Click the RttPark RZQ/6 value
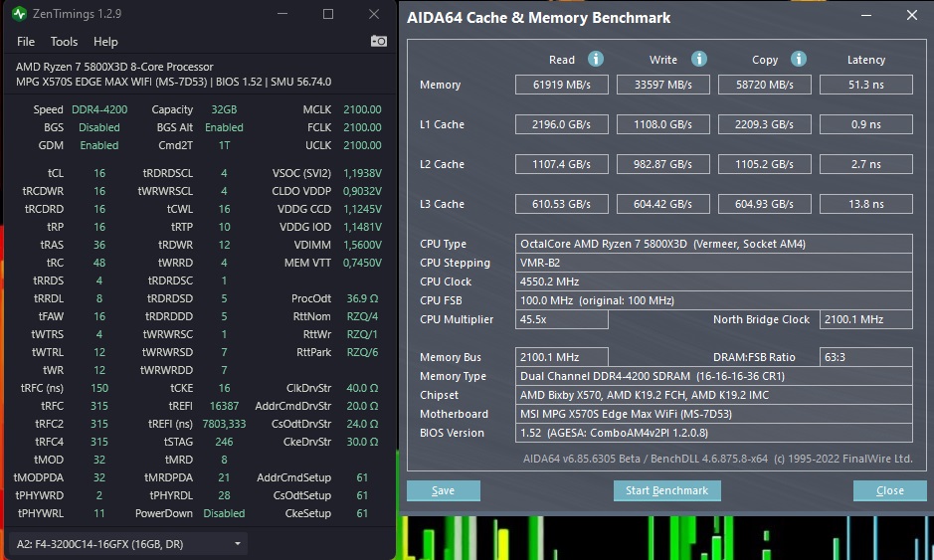The height and width of the screenshot is (560, 934). pos(362,352)
